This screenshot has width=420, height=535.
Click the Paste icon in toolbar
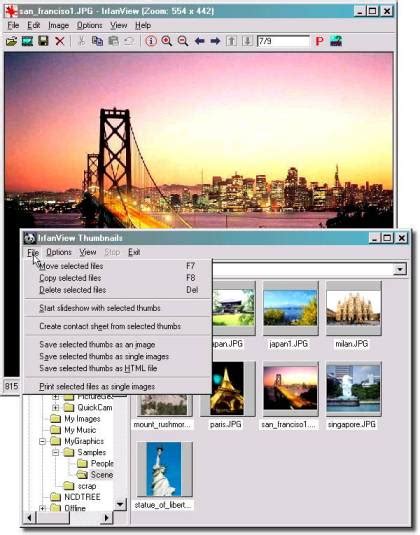tap(113, 42)
